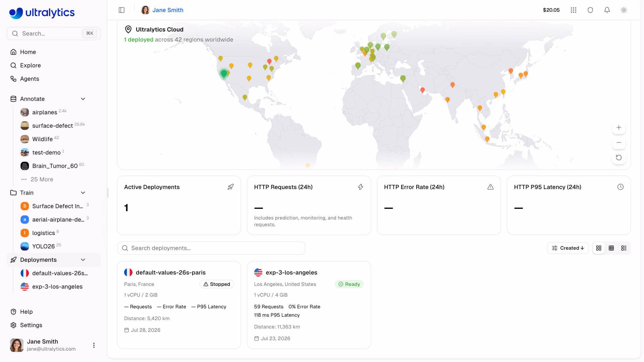
Task: Toggle the light theme sun icon
Action: coord(624,10)
